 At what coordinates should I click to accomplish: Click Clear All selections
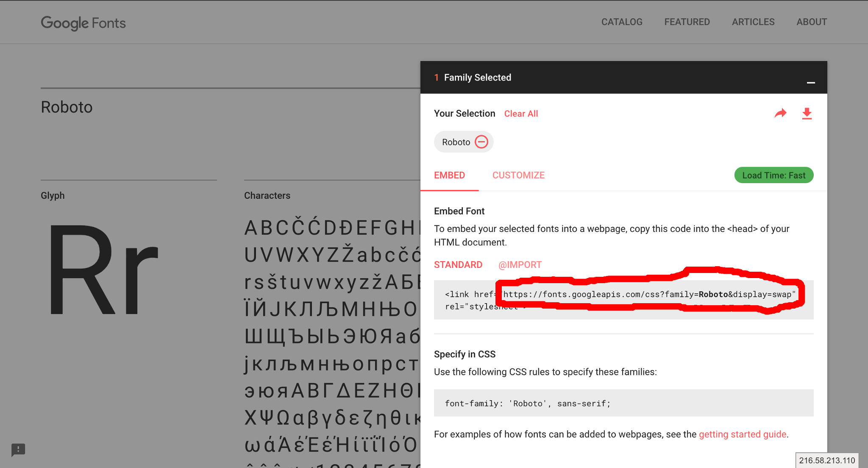click(521, 114)
